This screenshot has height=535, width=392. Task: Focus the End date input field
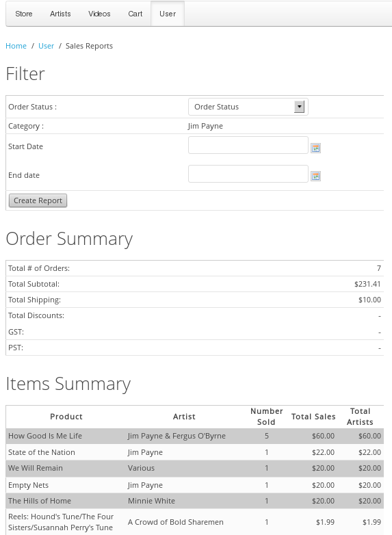pos(248,174)
